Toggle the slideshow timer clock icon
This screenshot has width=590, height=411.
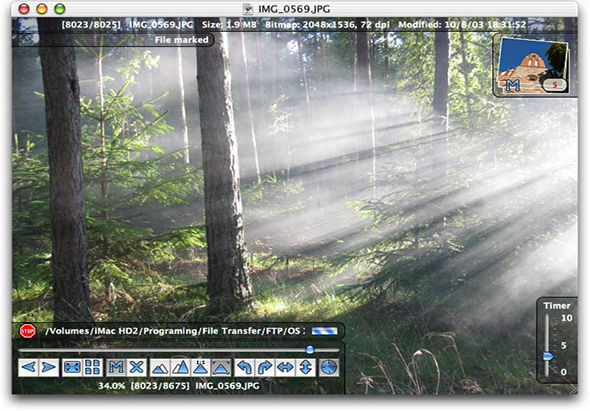click(x=328, y=367)
